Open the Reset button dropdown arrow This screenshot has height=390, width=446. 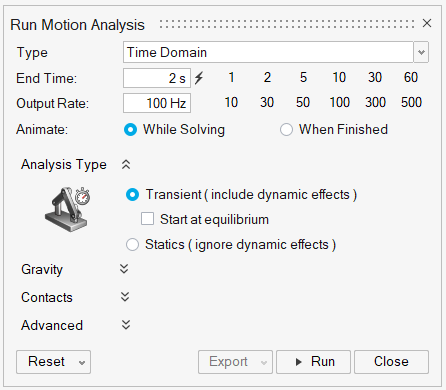pos(82,363)
